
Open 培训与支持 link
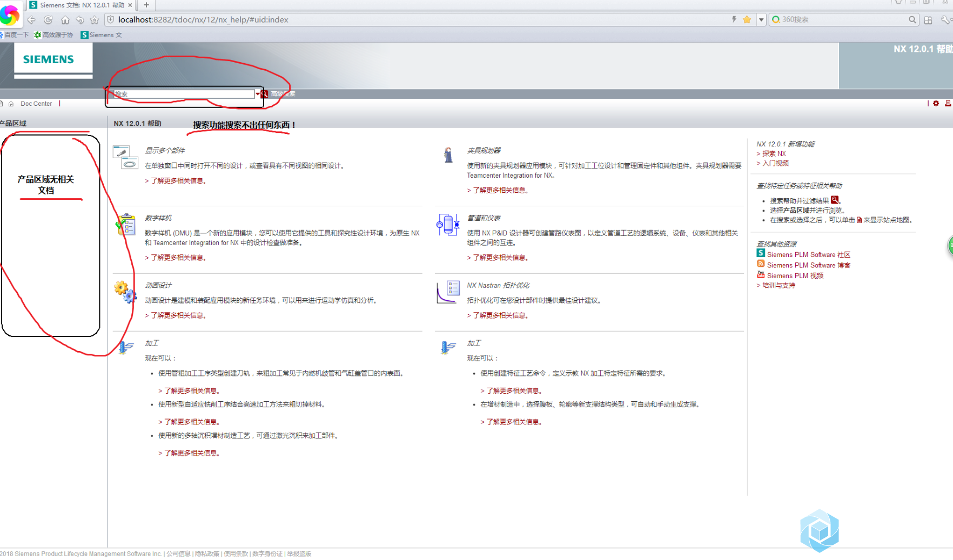point(776,285)
